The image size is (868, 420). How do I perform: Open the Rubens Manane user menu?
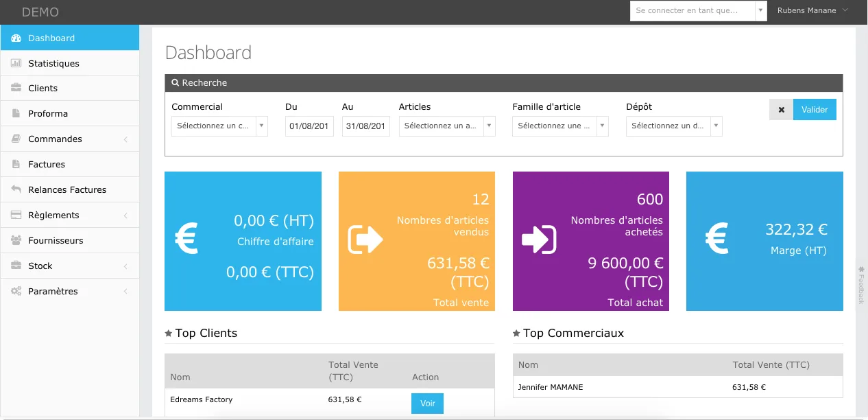812,10
